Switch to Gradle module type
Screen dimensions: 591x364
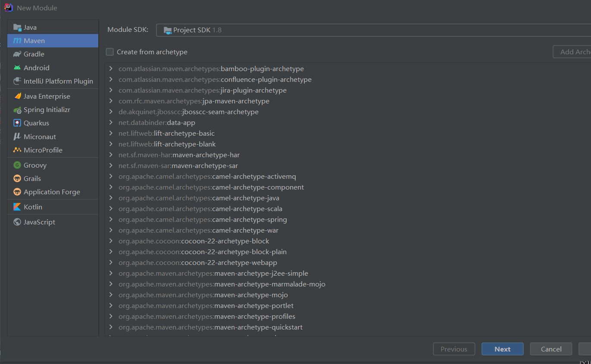tap(53, 54)
